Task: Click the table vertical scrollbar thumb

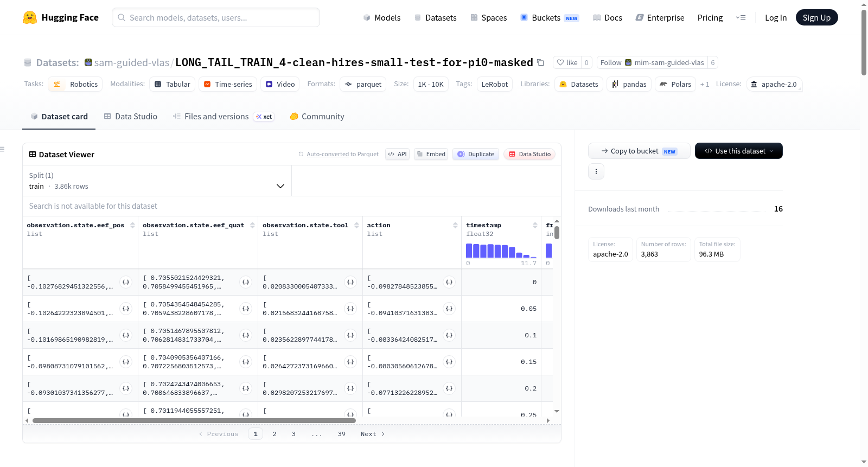Action: click(557, 232)
